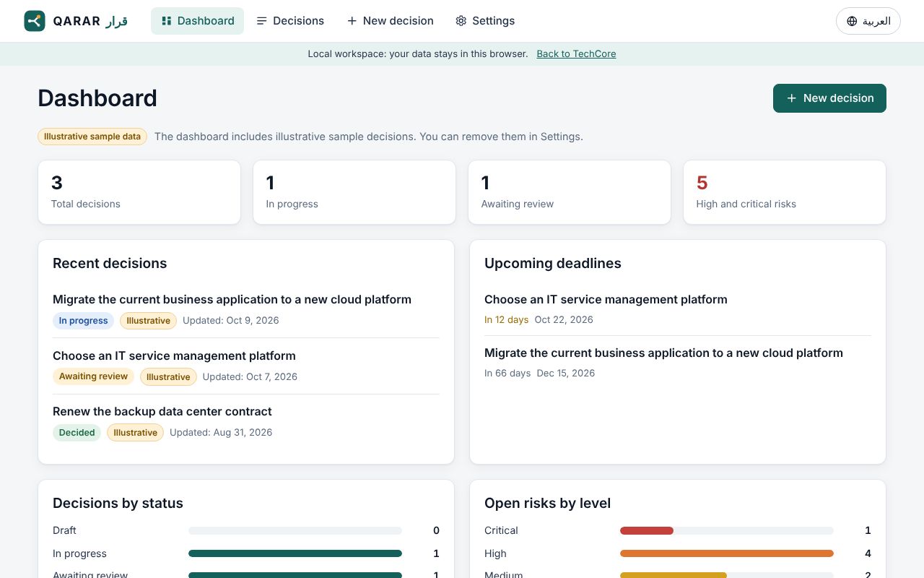Click the globe icon in language switcher
Screen dimensions: 924x578
(x=852, y=21)
